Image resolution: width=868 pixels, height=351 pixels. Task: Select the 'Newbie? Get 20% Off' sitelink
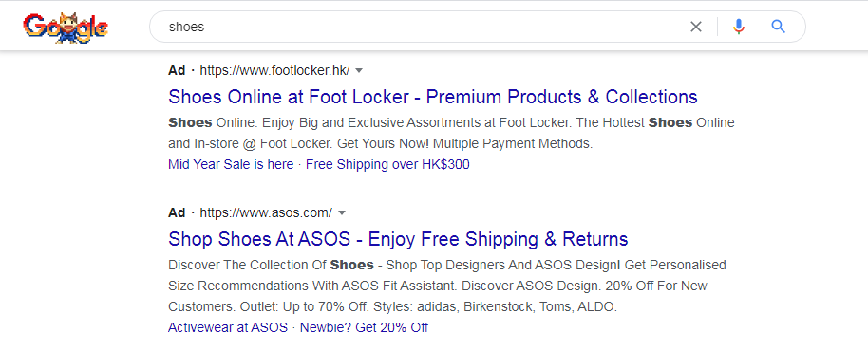pyautogui.click(x=364, y=327)
